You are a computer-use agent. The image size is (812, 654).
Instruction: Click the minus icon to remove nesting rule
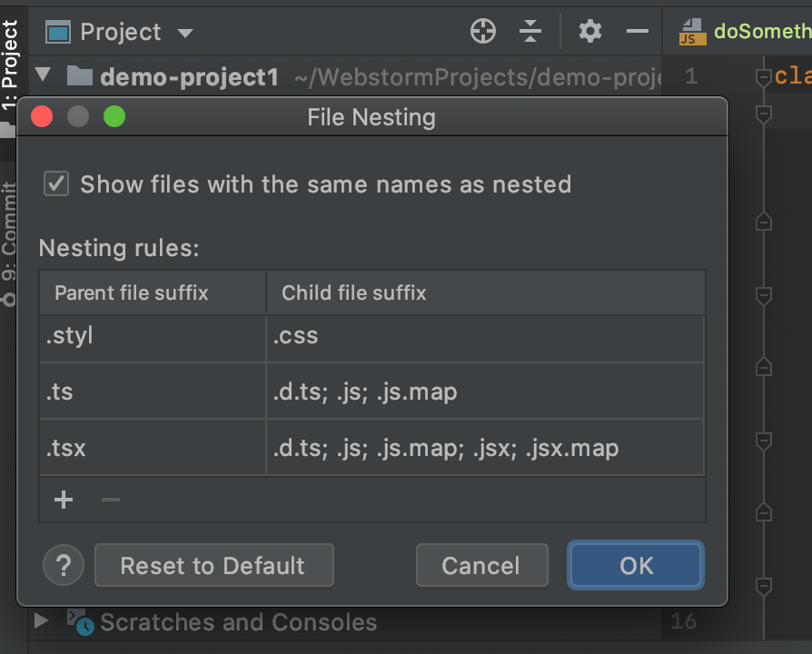tap(111, 500)
